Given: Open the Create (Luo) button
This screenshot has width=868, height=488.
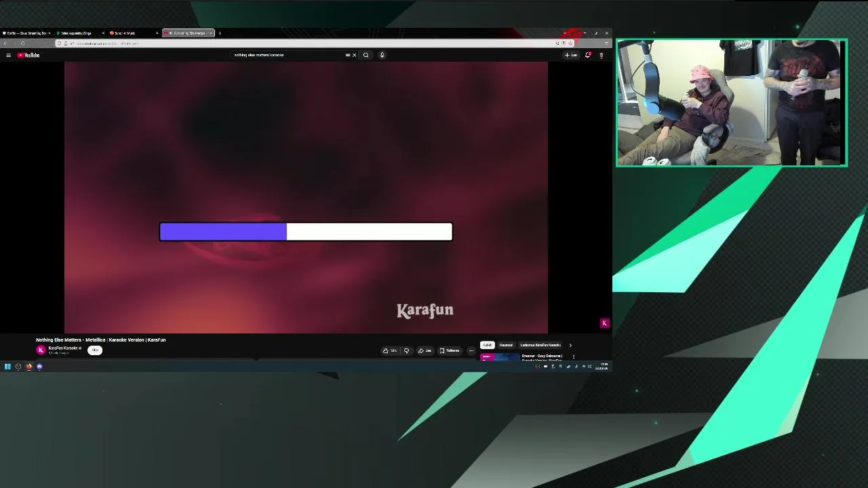Looking at the screenshot, I should (x=571, y=55).
